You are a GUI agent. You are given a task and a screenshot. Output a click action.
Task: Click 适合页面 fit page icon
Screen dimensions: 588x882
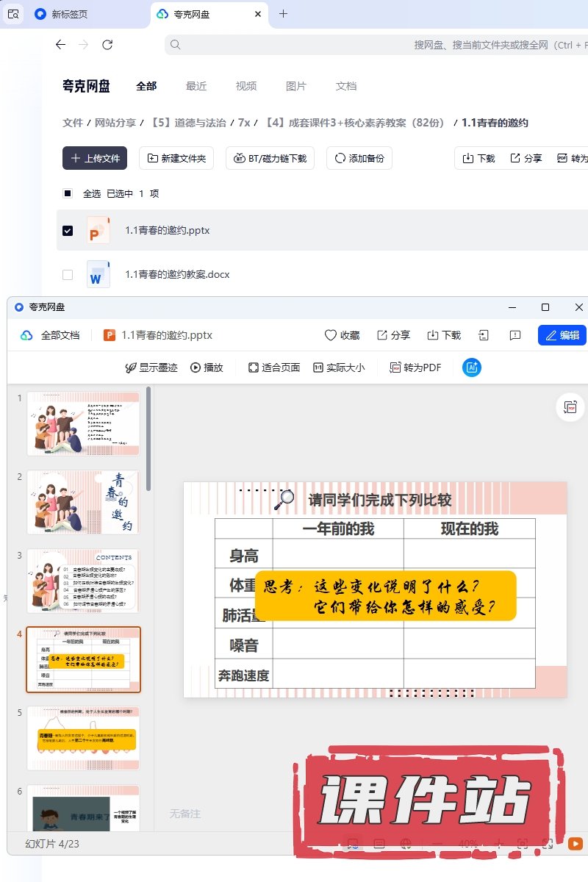254,367
